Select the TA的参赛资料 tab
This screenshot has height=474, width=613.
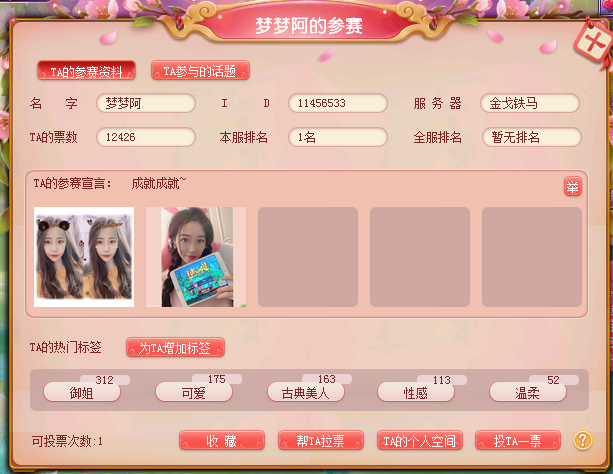point(86,71)
